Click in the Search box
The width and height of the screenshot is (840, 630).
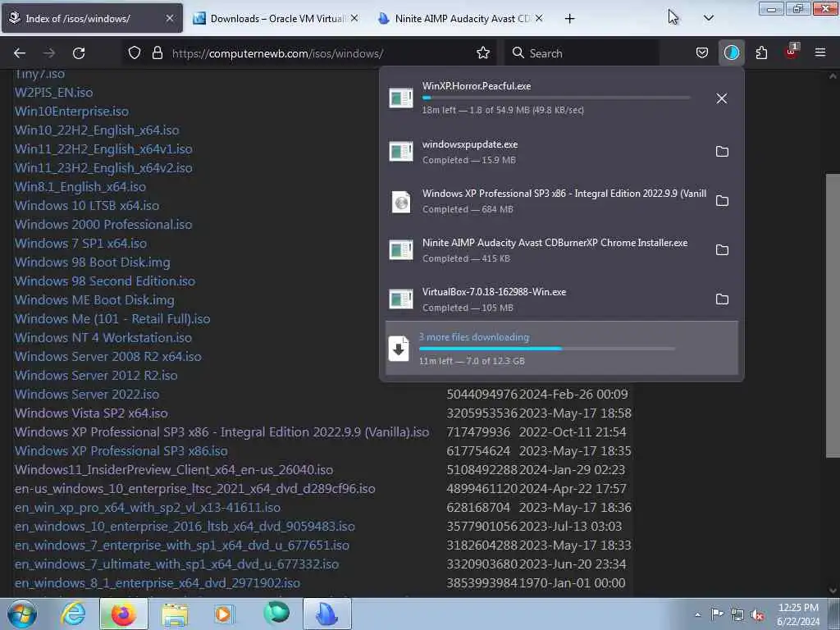pos(582,53)
